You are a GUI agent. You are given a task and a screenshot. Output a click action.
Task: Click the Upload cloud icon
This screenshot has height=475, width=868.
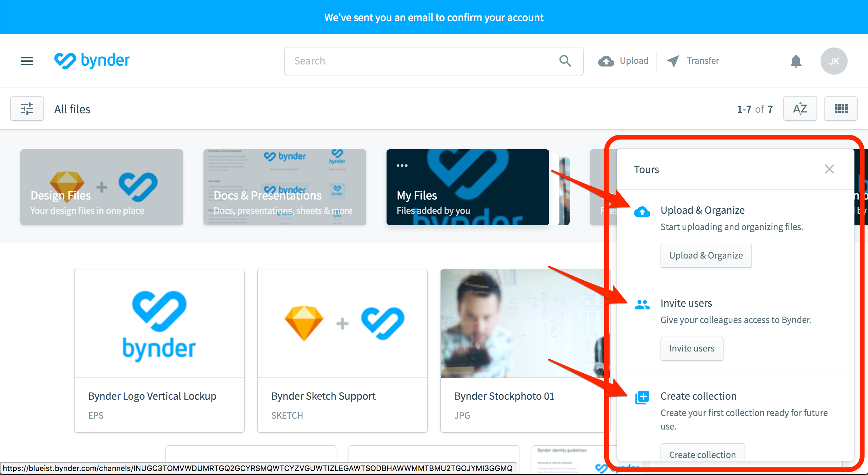[x=606, y=61]
